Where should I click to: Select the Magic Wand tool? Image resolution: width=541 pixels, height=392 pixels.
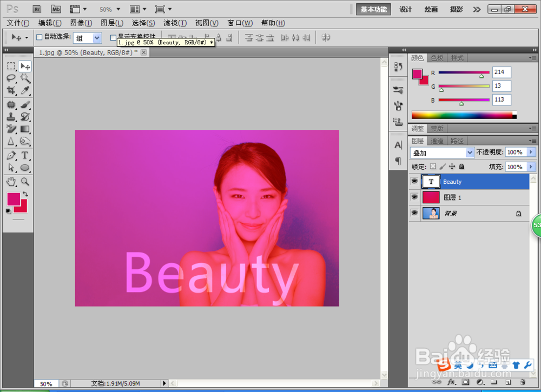[25, 78]
